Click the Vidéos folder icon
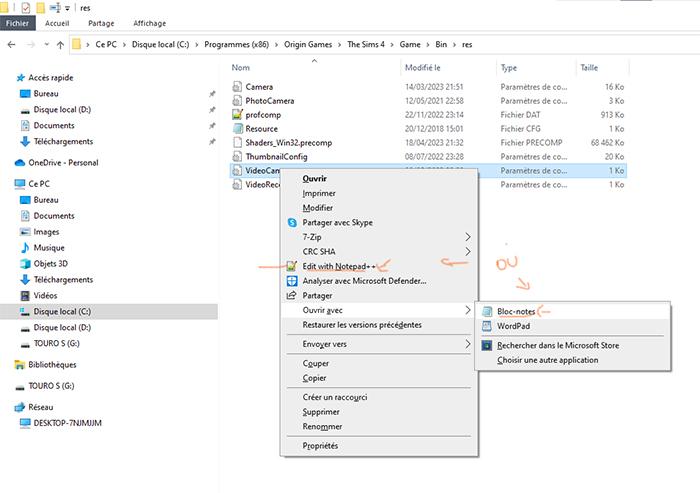 25,296
